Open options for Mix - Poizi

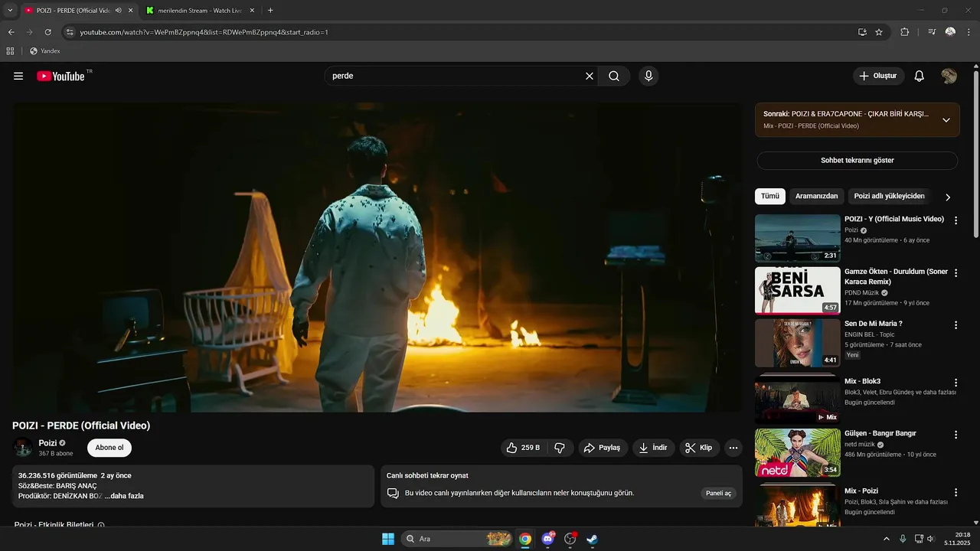[955, 492]
